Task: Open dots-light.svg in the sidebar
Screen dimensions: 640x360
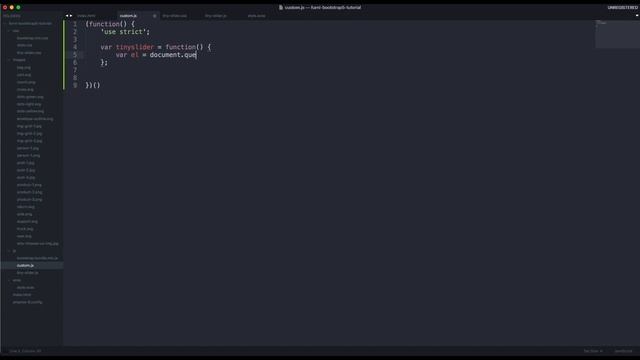Action: click(29, 104)
